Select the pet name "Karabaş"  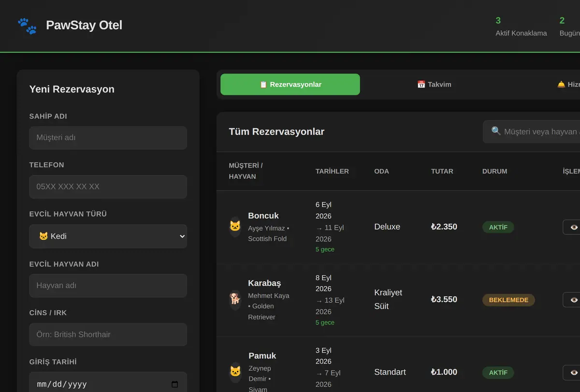tap(264, 283)
